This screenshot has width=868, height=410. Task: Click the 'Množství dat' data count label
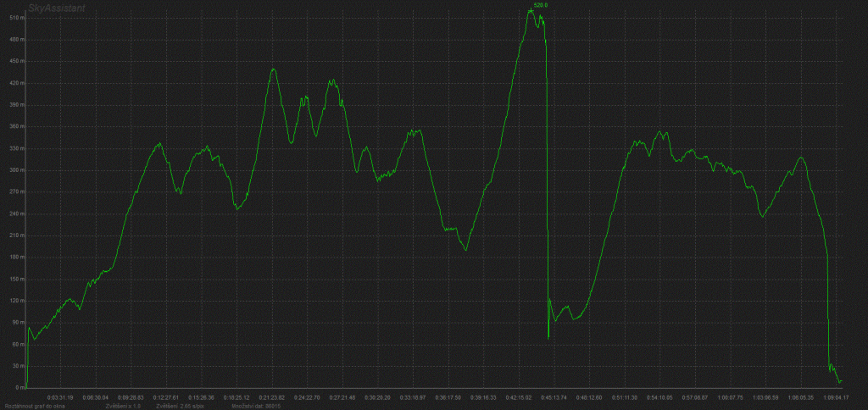tap(256, 406)
